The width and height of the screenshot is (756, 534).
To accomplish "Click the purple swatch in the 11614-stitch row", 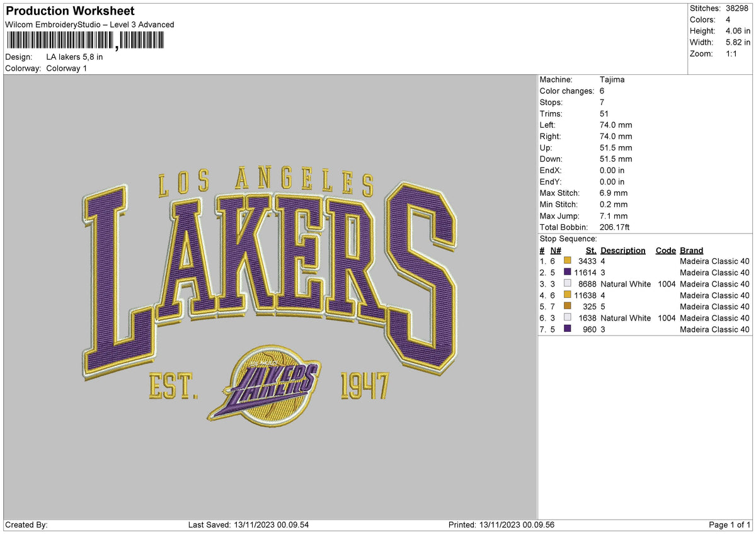I will coord(568,273).
